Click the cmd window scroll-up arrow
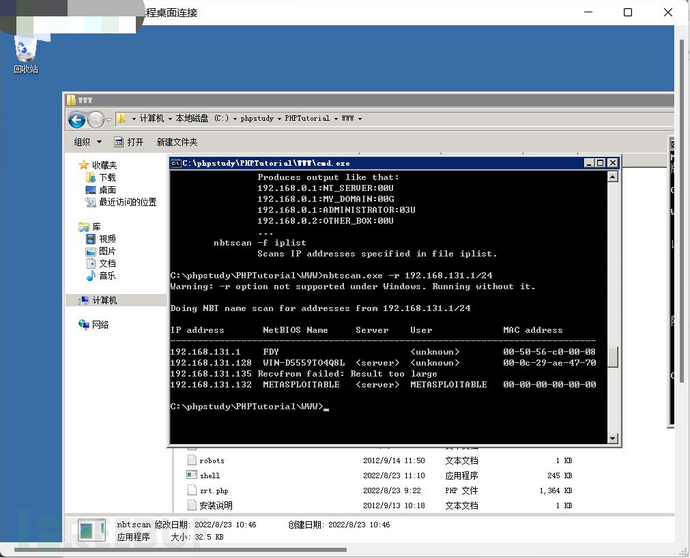The width and height of the screenshot is (690, 558). (x=613, y=176)
